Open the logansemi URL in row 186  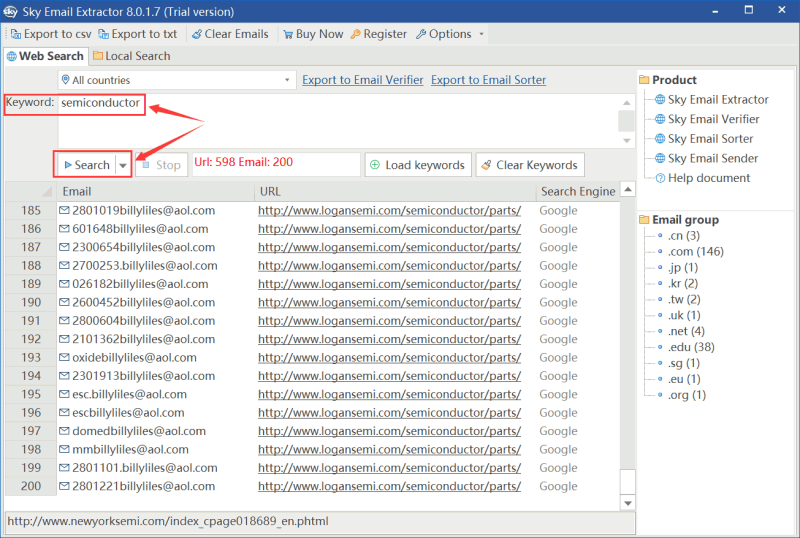389,229
